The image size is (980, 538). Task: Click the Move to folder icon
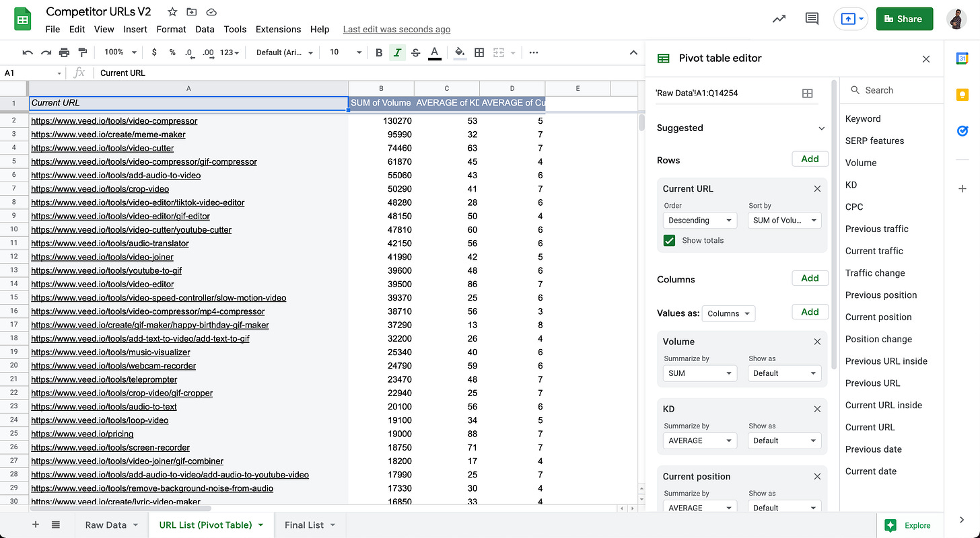(x=192, y=12)
